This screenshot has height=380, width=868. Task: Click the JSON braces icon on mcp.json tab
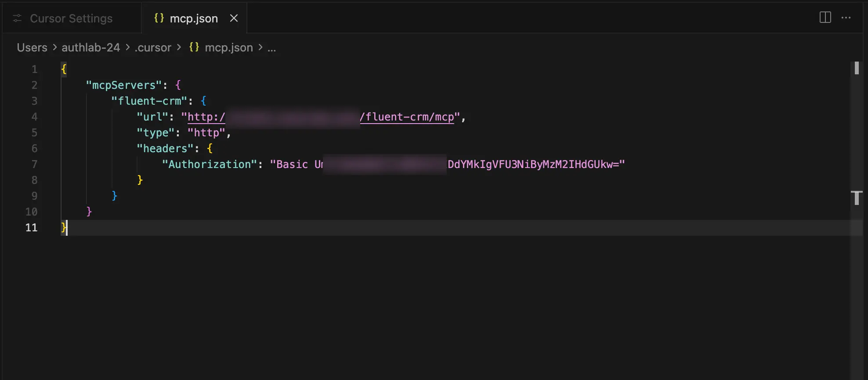click(159, 18)
